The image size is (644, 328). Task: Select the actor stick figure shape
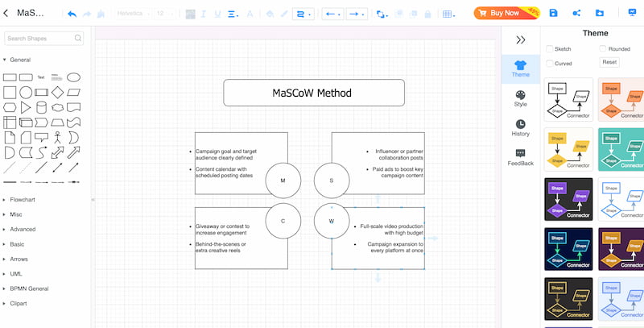click(57, 137)
